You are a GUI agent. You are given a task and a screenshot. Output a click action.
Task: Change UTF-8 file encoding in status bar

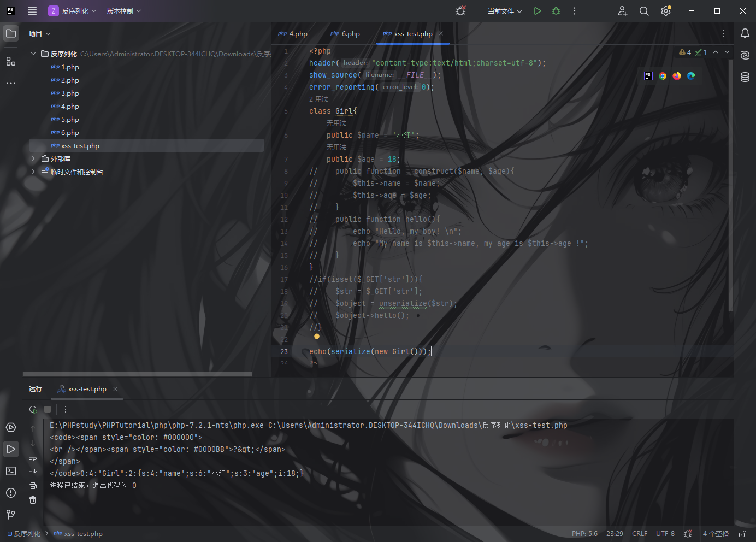tap(665, 534)
